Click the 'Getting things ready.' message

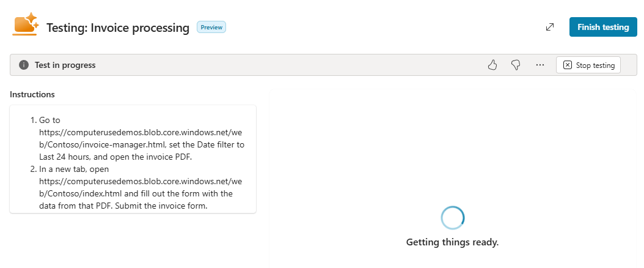[x=452, y=242]
